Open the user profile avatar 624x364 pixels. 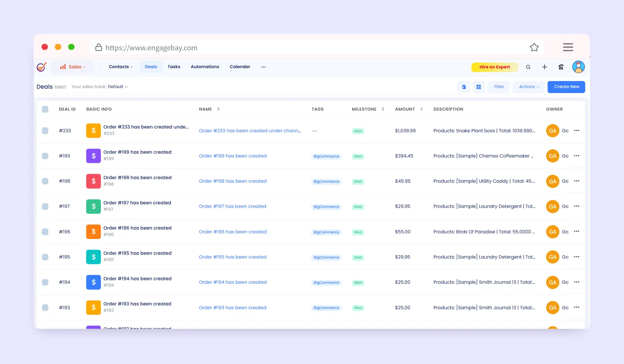578,67
